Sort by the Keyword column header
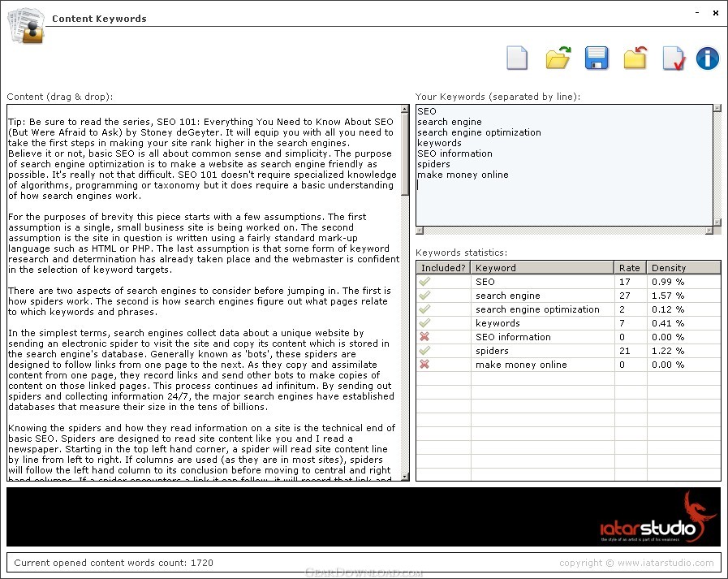Image resolution: width=728 pixels, height=579 pixels. (x=542, y=268)
